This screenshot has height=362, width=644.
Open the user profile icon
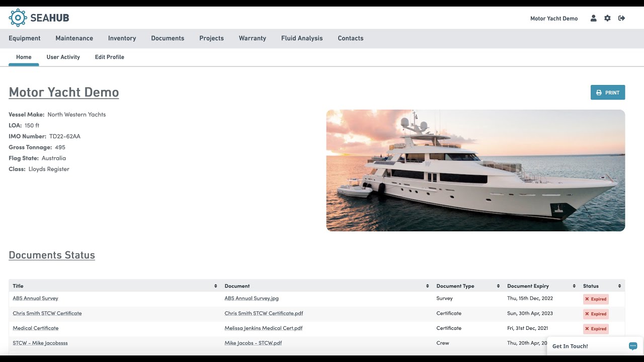click(x=593, y=18)
